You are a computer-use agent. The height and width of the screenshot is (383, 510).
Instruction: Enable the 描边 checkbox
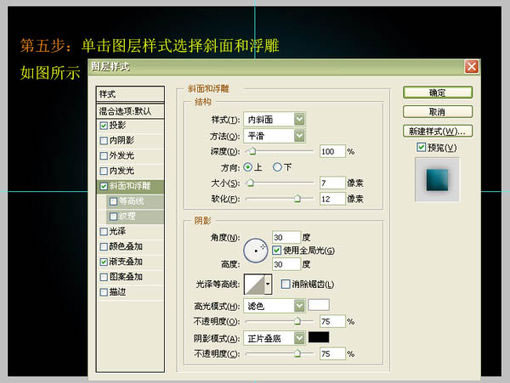click(x=104, y=292)
